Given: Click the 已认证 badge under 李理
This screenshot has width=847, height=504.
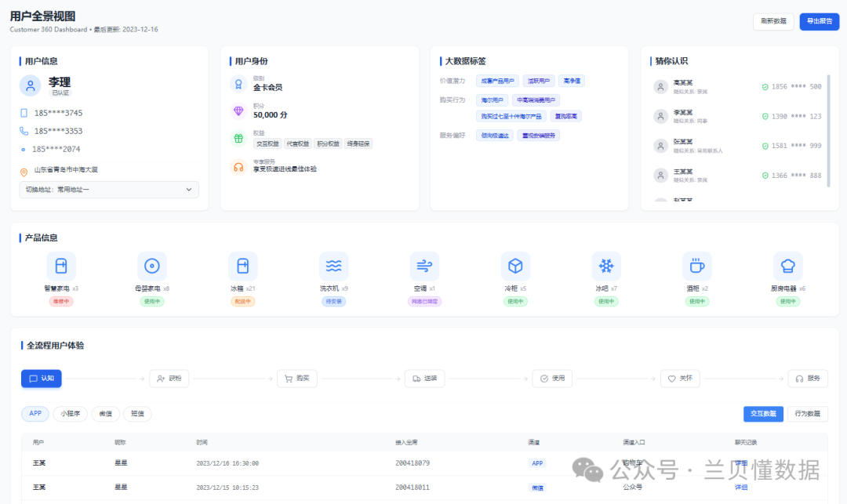Looking at the screenshot, I should [x=60, y=92].
